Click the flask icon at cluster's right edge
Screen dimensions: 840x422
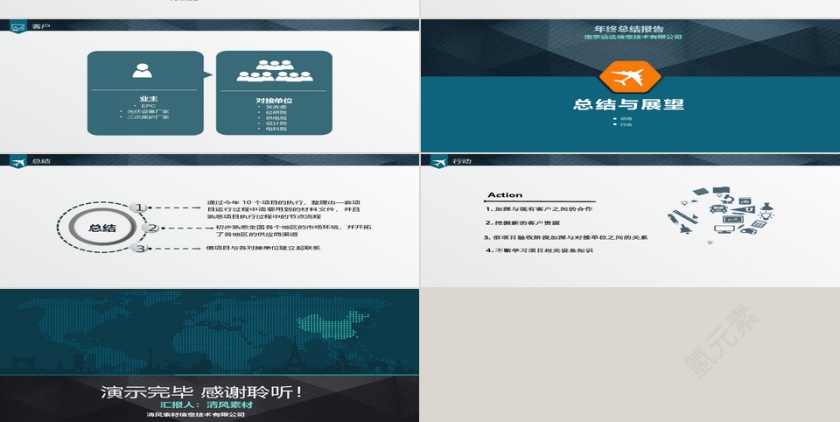click(767, 207)
